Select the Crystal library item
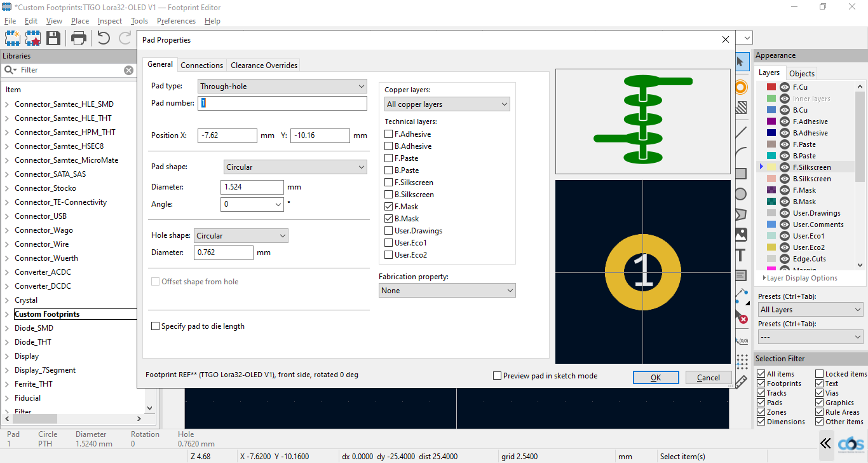868x463 pixels. click(x=26, y=300)
